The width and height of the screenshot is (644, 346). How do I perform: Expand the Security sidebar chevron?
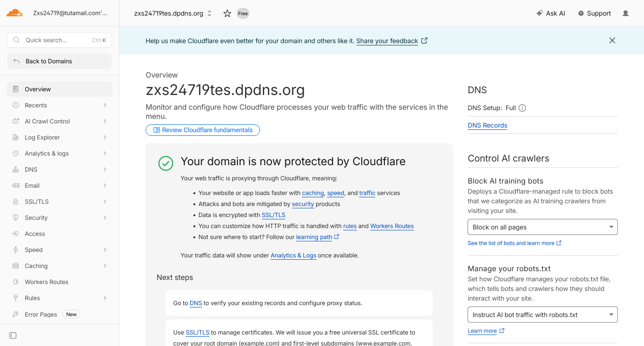click(105, 218)
